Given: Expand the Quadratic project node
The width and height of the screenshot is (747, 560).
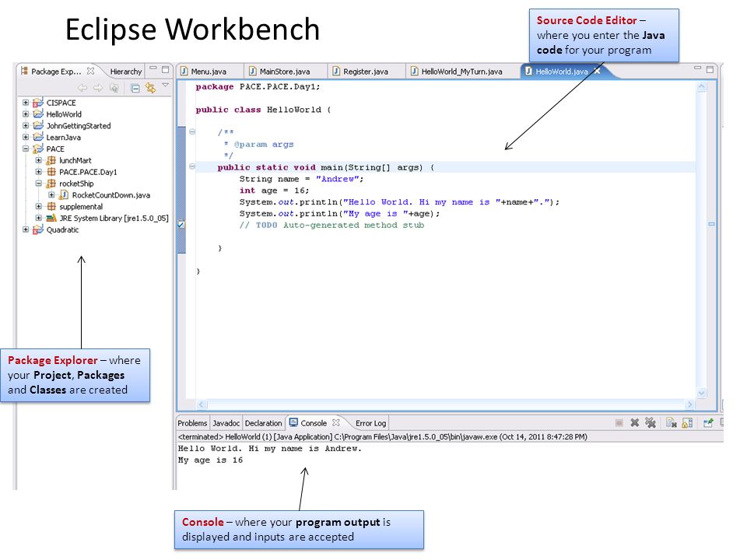Looking at the screenshot, I should (26, 229).
